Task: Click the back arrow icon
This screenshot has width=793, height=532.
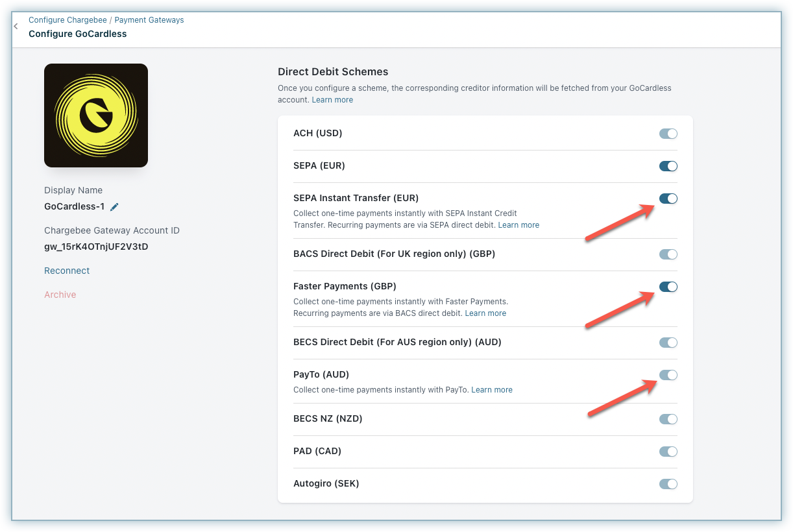Action: pyautogui.click(x=16, y=27)
